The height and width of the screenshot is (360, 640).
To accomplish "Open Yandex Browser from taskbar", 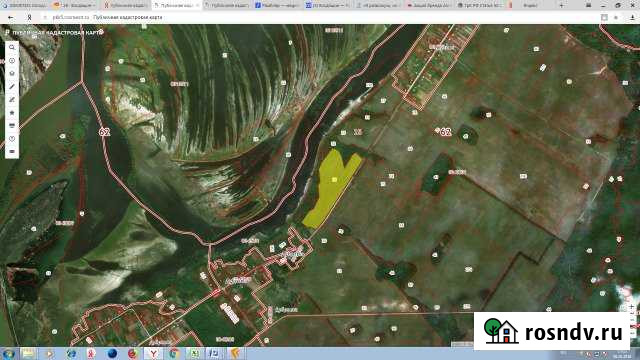I will (x=153, y=353).
